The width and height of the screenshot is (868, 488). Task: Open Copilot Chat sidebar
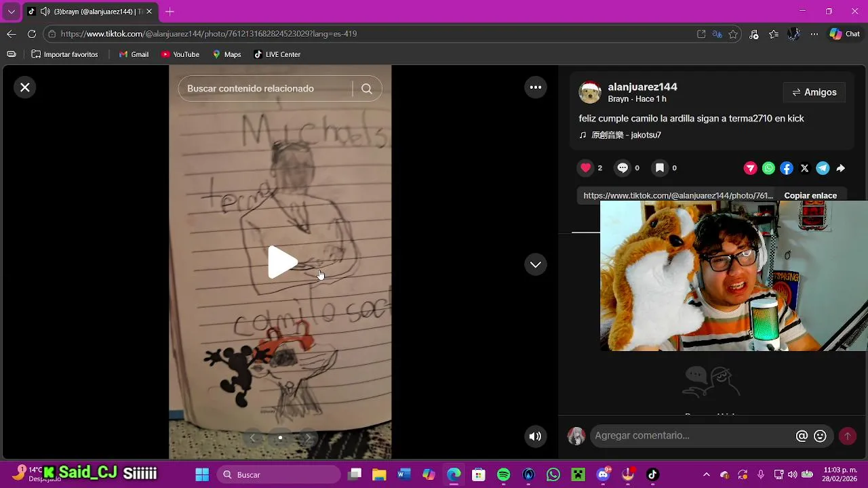click(x=845, y=34)
